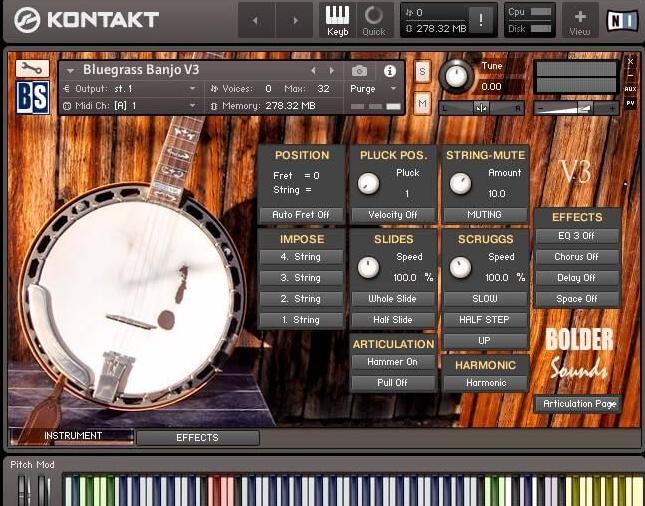This screenshot has width=645, height=506.
Task: Solo the instrument with S button
Action: click(x=422, y=72)
